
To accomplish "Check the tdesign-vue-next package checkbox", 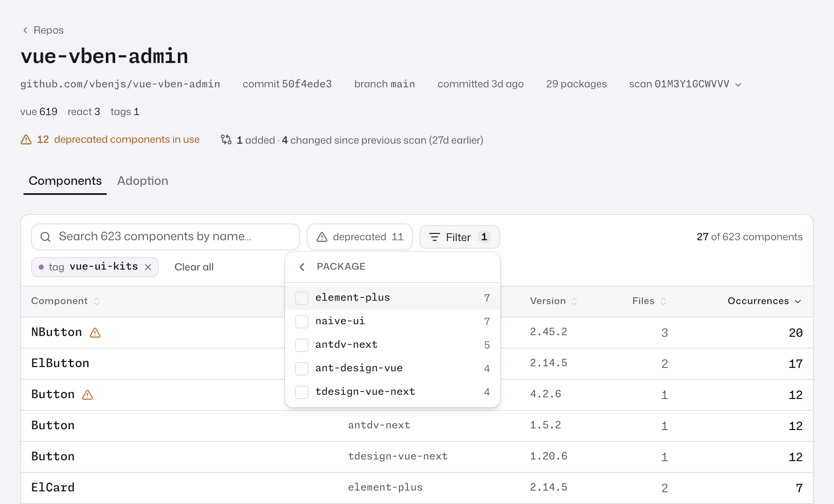I will (302, 392).
